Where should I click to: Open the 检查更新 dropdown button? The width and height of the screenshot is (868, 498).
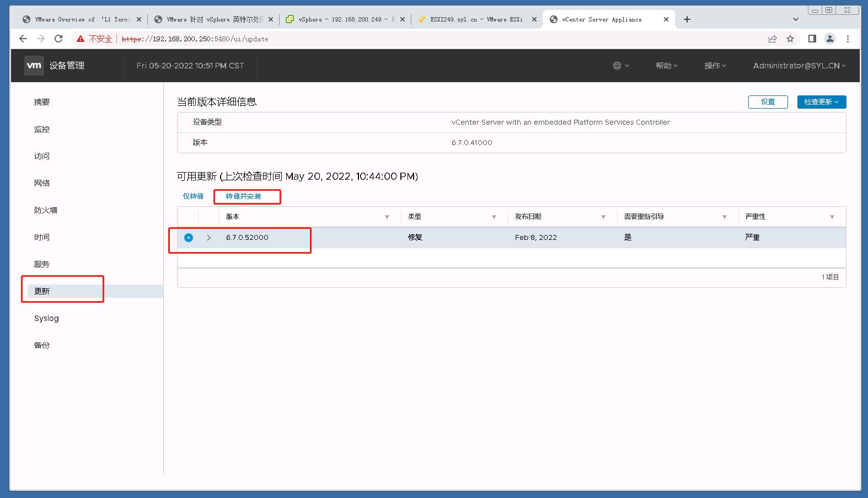click(822, 102)
